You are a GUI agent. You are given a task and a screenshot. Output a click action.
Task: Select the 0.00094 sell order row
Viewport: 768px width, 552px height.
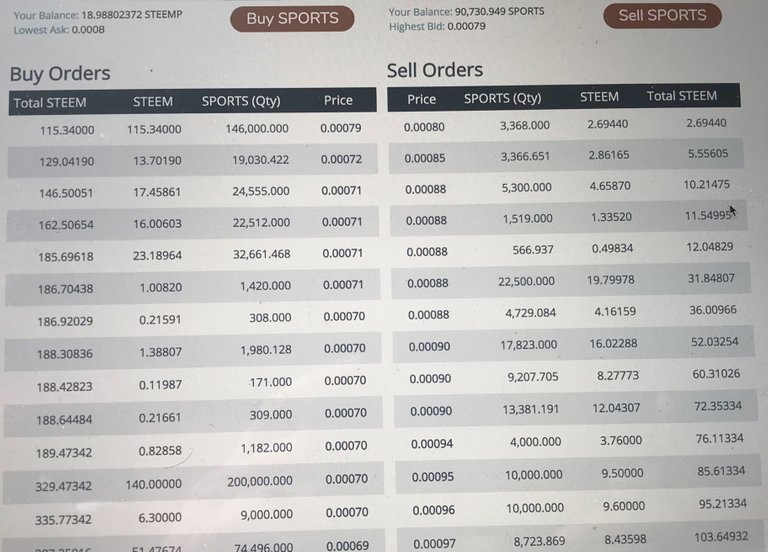(577, 441)
